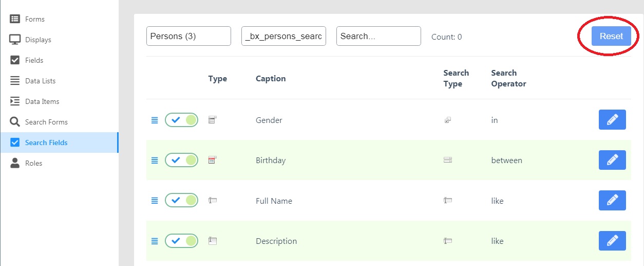The height and width of the screenshot is (266, 644).
Task: Click the Birthday row reorder handle
Action: click(x=155, y=161)
